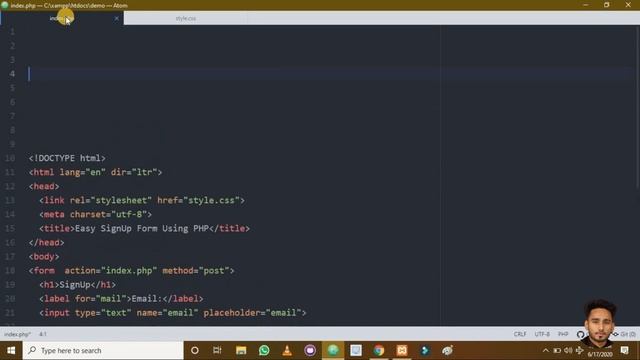The width and height of the screenshot is (640, 360).
Task: Click the <!DOCTYPE html> line
Action: 67,158
